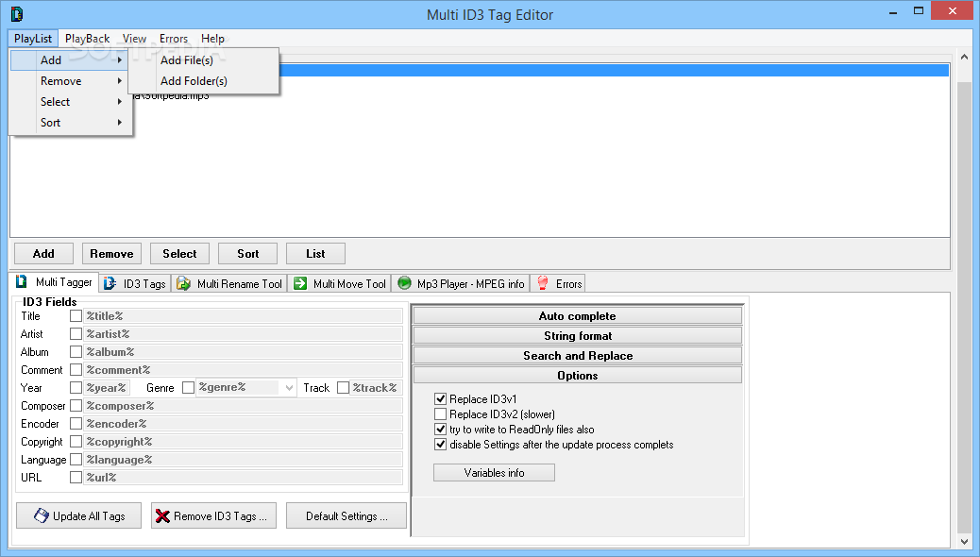Open the Genre dropdown arrow
The height and width of the screenshot is (557, 980).
(x=289, y=388)
